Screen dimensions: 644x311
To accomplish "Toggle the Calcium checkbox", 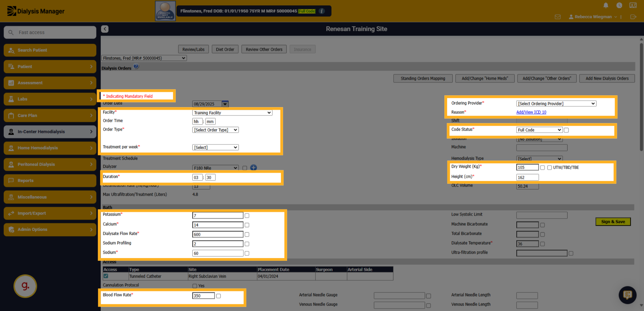I will [247, 225].
